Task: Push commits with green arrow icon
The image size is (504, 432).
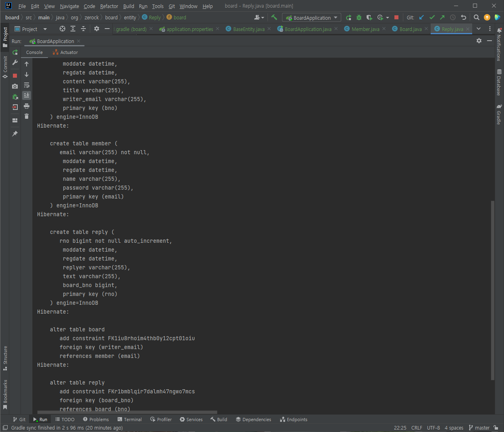Action: [442, 17]
